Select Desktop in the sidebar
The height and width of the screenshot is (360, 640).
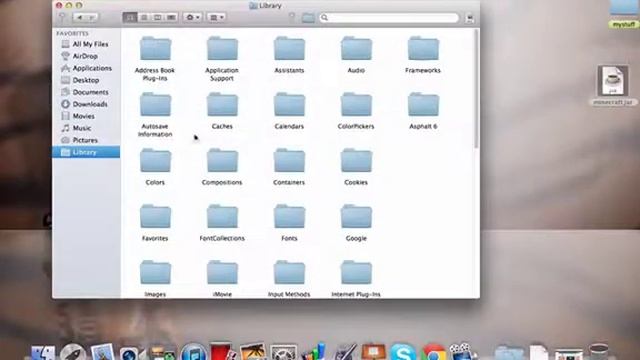[87, 80]
